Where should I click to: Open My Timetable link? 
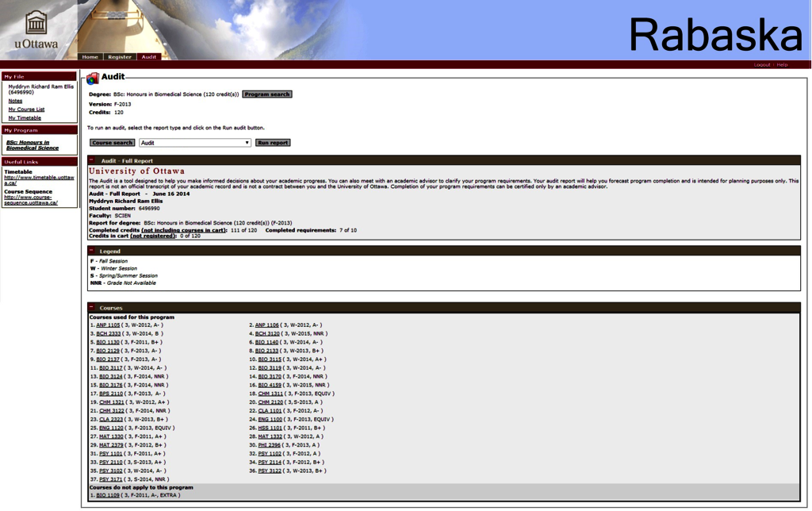[25, 117]
